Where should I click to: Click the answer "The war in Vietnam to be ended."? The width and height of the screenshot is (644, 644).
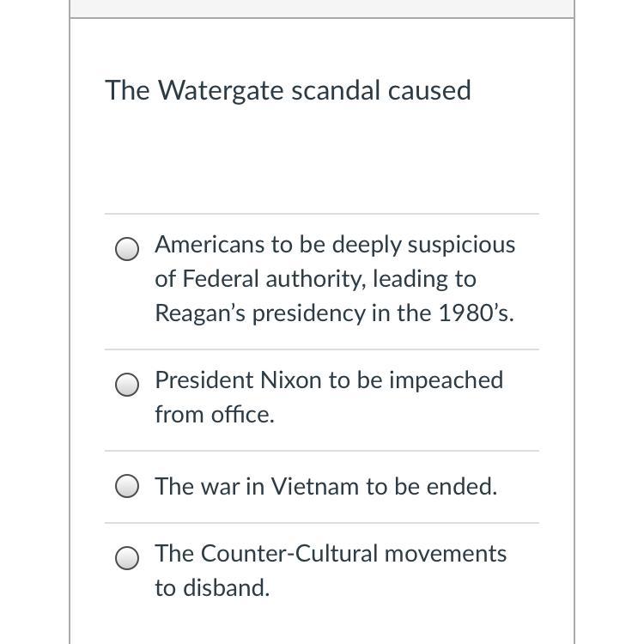[x=326, y=487]
